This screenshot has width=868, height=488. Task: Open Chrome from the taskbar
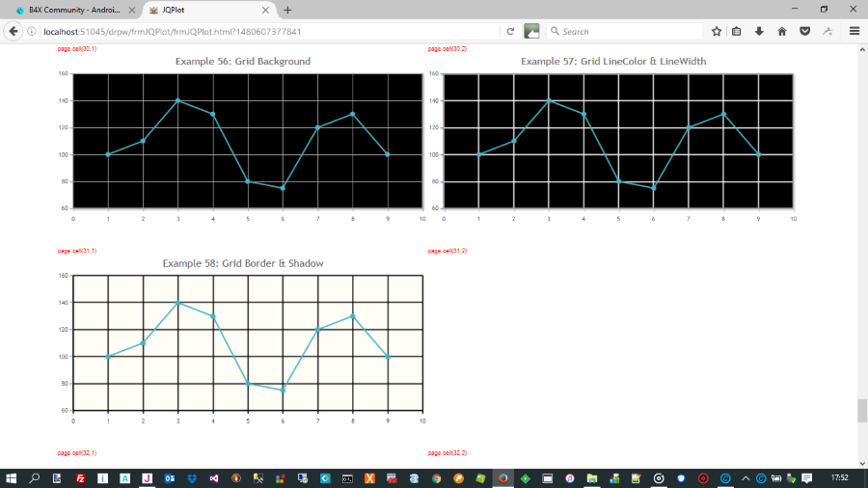(436, 478)
